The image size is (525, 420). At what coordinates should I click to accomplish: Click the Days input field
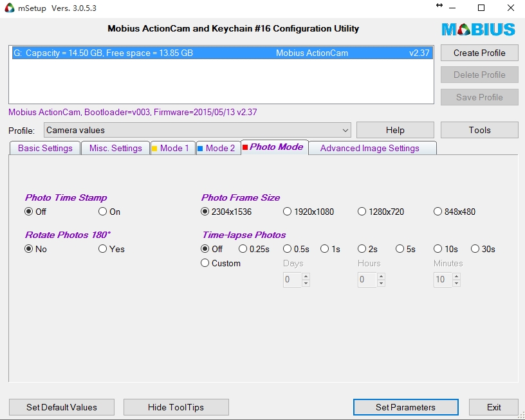[x=292, y=279]
